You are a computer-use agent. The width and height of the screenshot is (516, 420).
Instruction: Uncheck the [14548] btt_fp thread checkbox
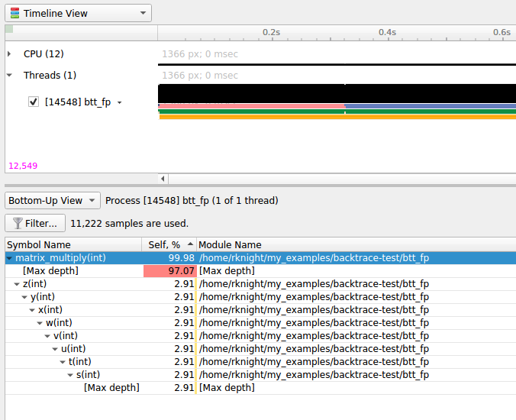pyautogui.click(x=34, y=102)
